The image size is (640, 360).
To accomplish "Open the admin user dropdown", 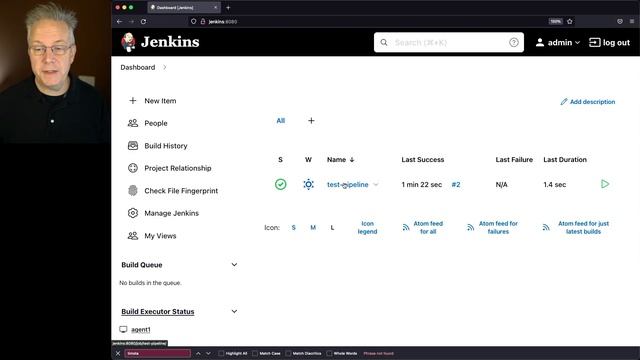I will tap(558, 42).
